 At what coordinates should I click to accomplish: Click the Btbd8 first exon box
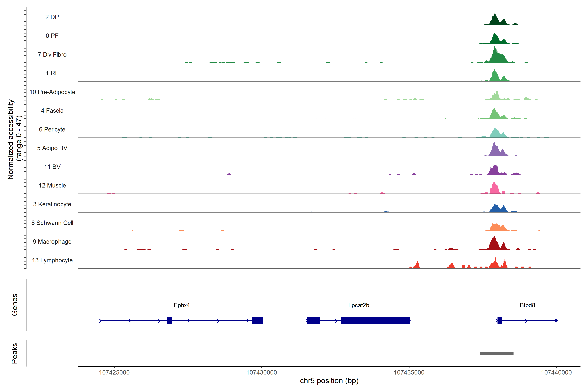click(x=499, y=320)
